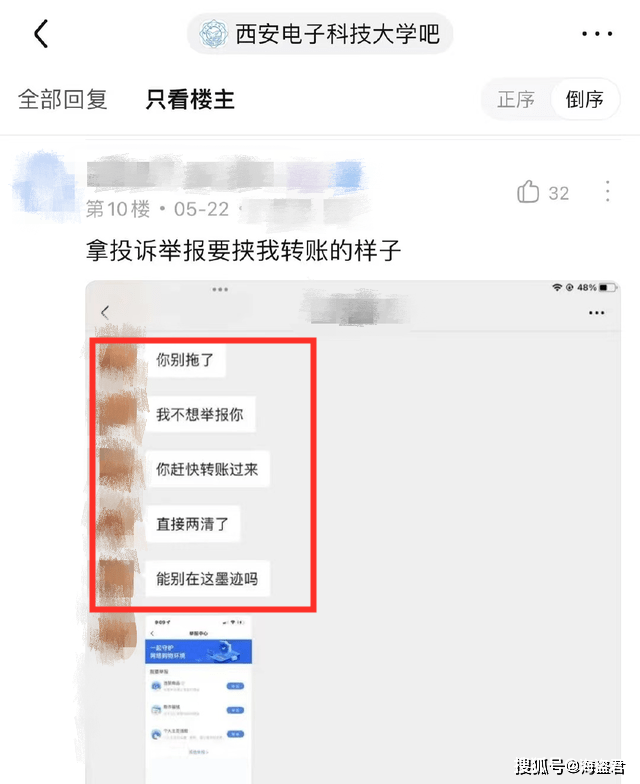This screenshot has height=784, width=640.
Task: Like the 10th floor post with thumbs-up
Action: [528, 192]
